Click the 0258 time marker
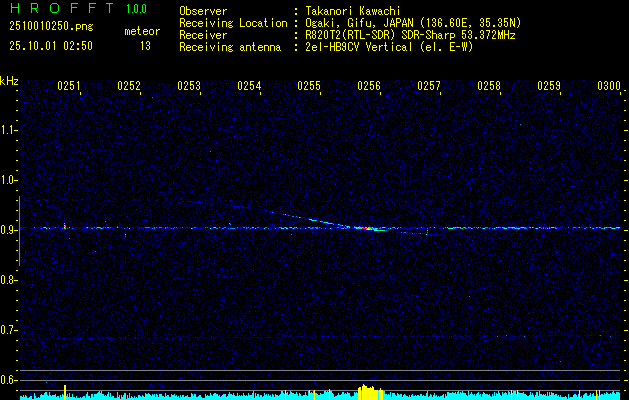This screenshot has height=400, width=629. 489,86
